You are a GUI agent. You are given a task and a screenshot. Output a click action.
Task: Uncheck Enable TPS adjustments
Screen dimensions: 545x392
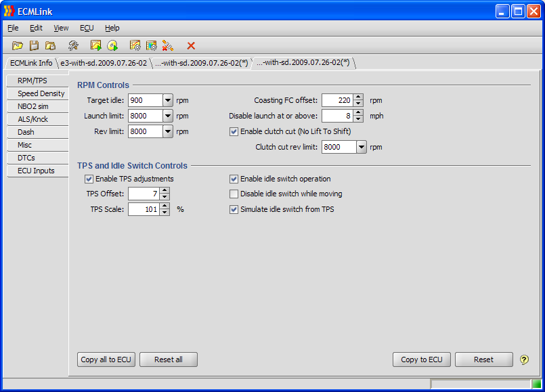pos(89,179)
